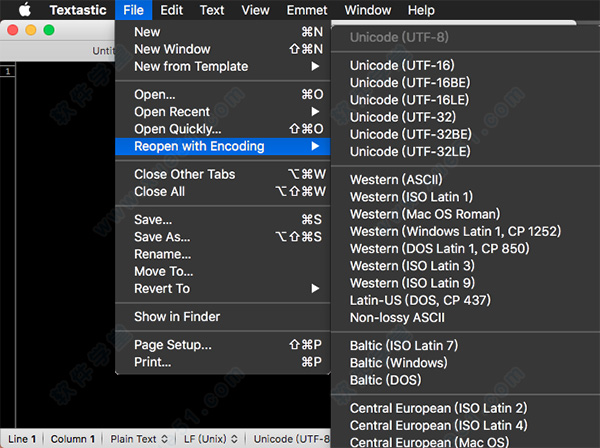Open the Plain Text syntax dropdown
This screenshot has height=448, width=600.
138,439
